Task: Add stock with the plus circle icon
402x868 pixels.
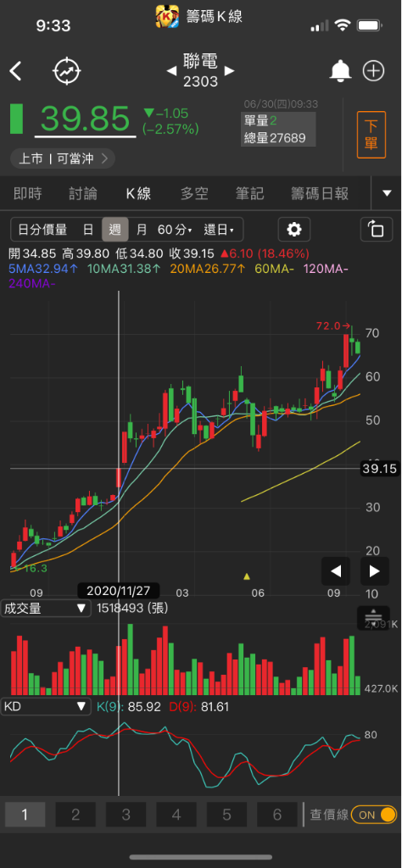Action: click(x=373, y=71)
